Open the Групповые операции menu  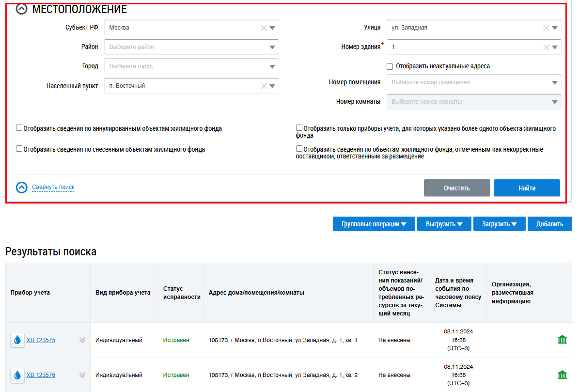point(374,224)
